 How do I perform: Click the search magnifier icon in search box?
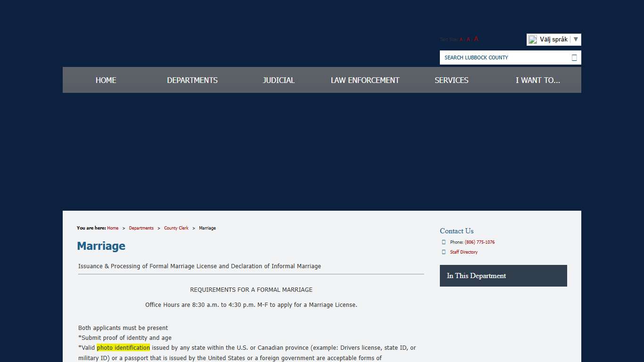click(574, 58)
